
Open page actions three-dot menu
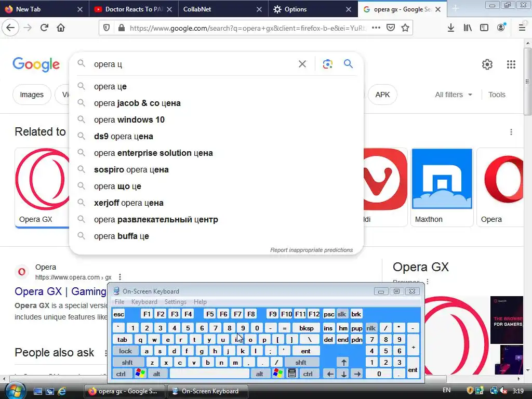(376, 28)
